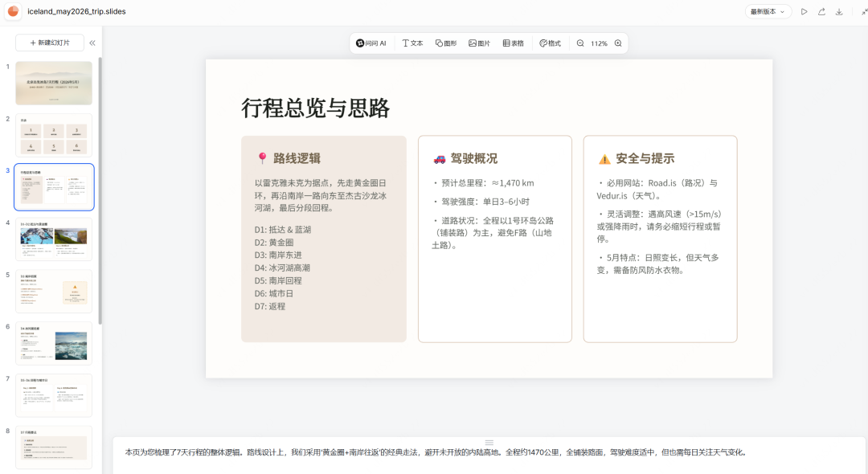This screenshot has width=868, height=474.
Task: Open the 最新版本 version dropdown
Action: click(767, 11)
